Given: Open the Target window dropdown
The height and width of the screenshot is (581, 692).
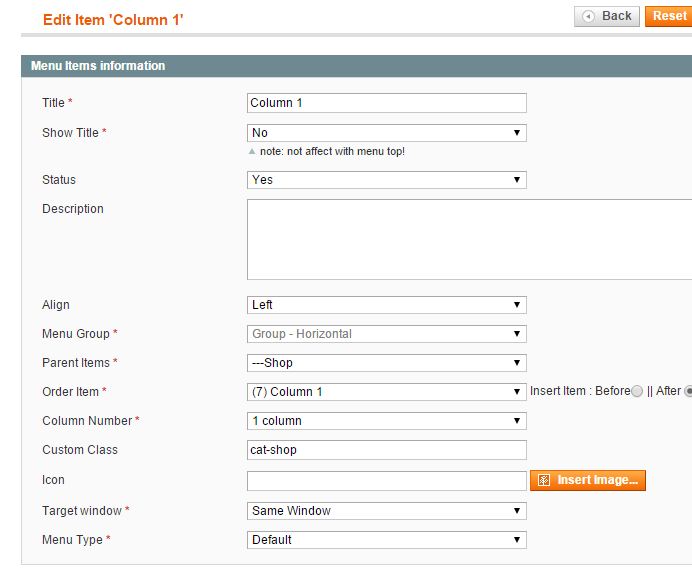Looking at the screenshot, I should pos(387,511).
